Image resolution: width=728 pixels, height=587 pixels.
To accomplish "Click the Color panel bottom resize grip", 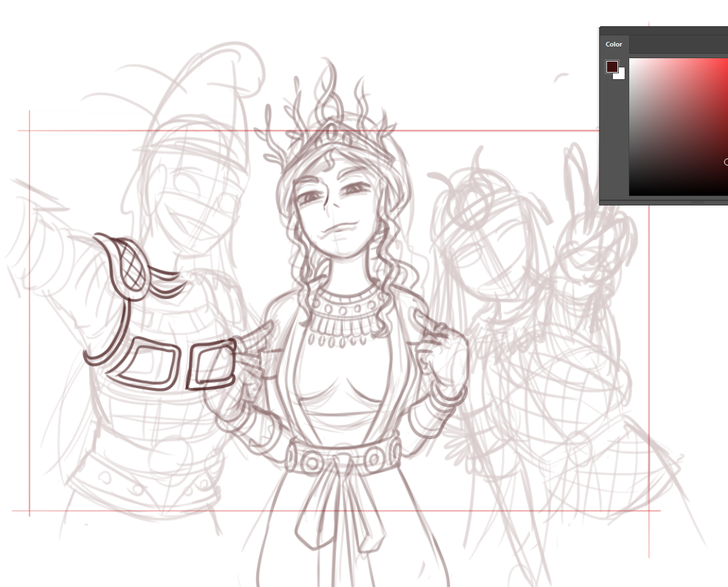I will pyautogui.click(x=697, y=202).
